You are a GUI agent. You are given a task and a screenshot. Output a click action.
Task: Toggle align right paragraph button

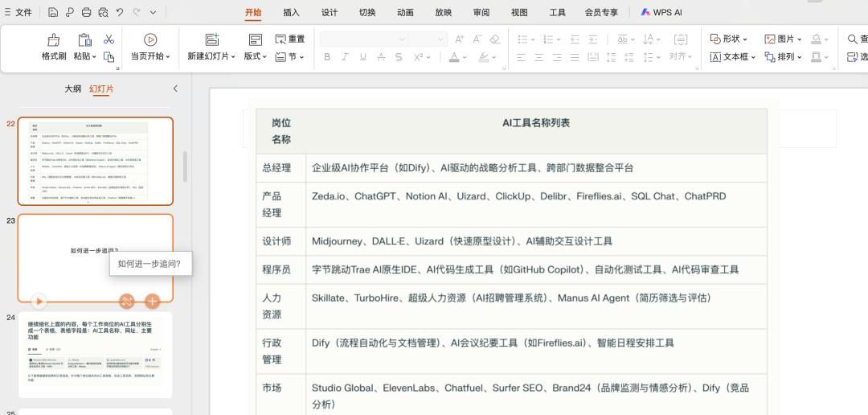click(557, 56)
